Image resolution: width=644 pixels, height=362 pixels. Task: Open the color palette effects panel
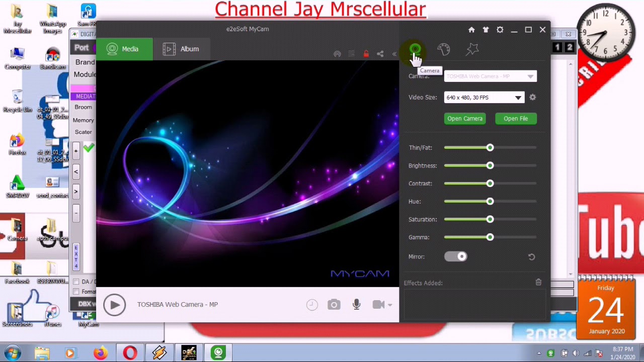pos(443,49)
